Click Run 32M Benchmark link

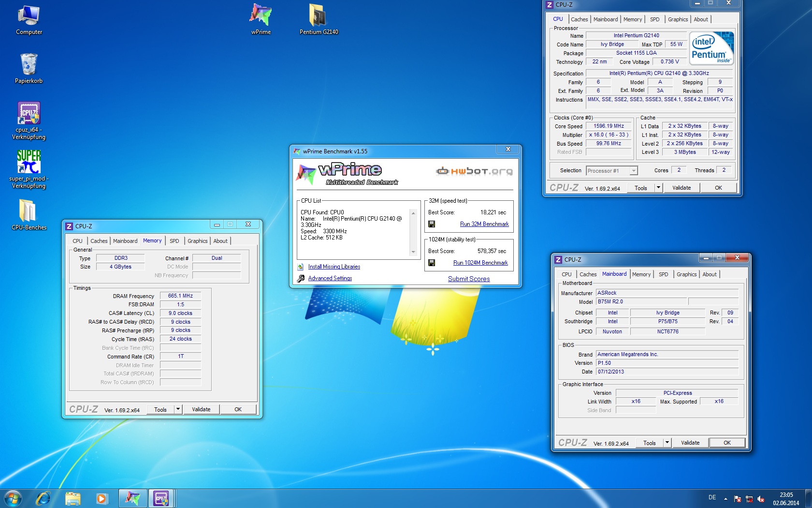click(x=484, y=224)
